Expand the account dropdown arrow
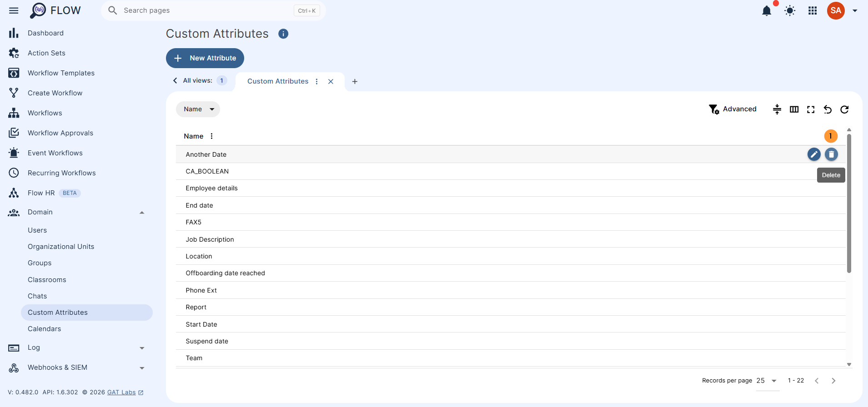The image size is (868, 407). [855, 10]
